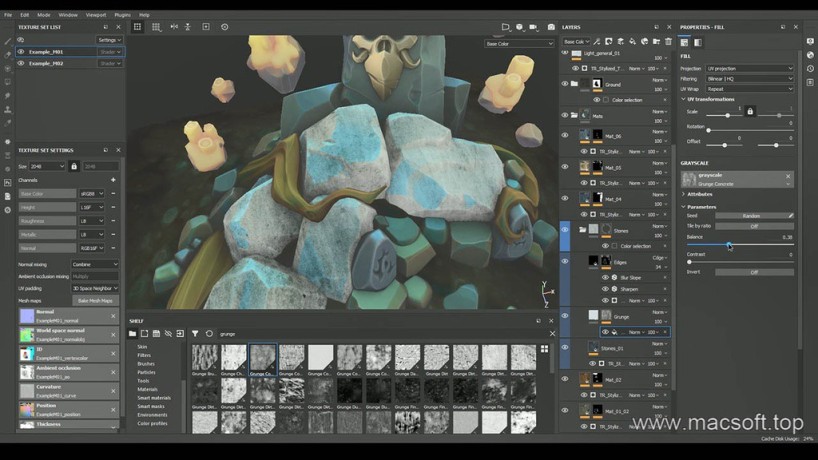The height and width of the screenshot is (460, 818).
Task: Toggle visibility of the Mat_06 layer
Action: 564,135
